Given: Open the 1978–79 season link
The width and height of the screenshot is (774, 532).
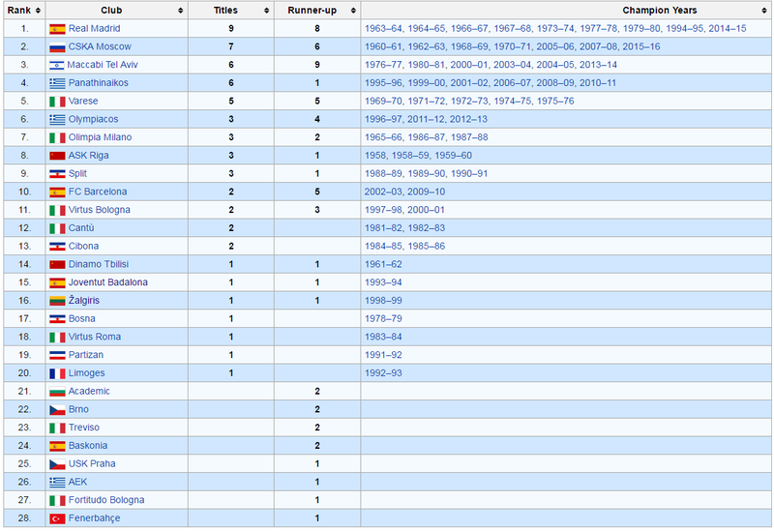Looking at the screenshot, I should click(x=383, y=319).
